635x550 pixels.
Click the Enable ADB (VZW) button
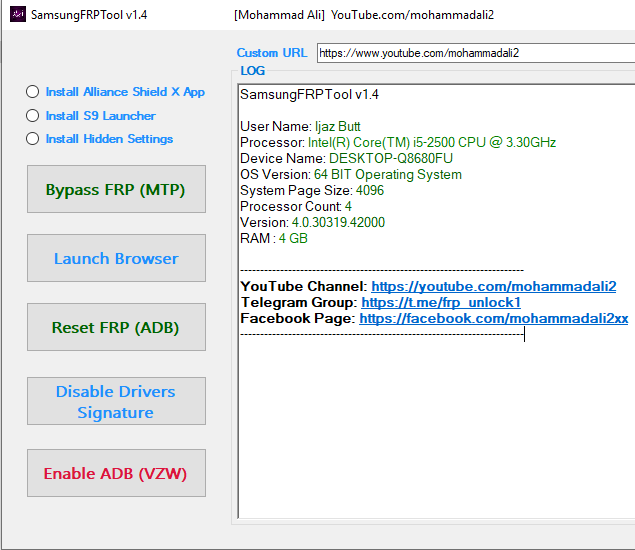click(116, 473)
